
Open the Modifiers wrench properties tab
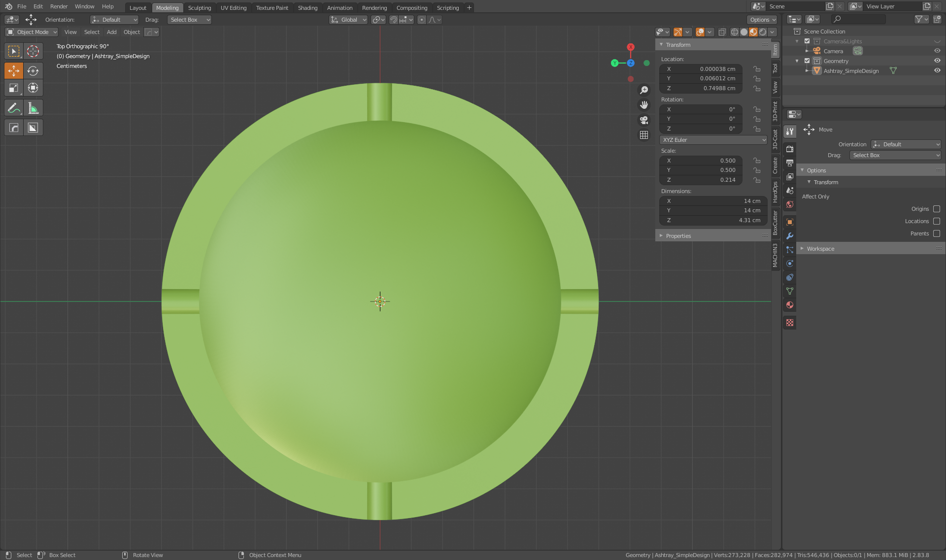tap(790, 236)
